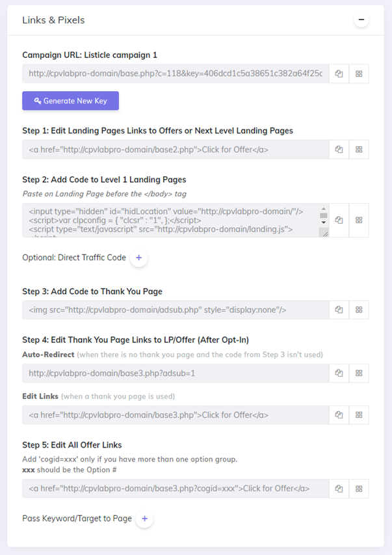The width and height of the screenshot is (392, 555).
Task: Click the 'Step 3: Add Code to Thank You Page' heading
Action: coord(92,291)
